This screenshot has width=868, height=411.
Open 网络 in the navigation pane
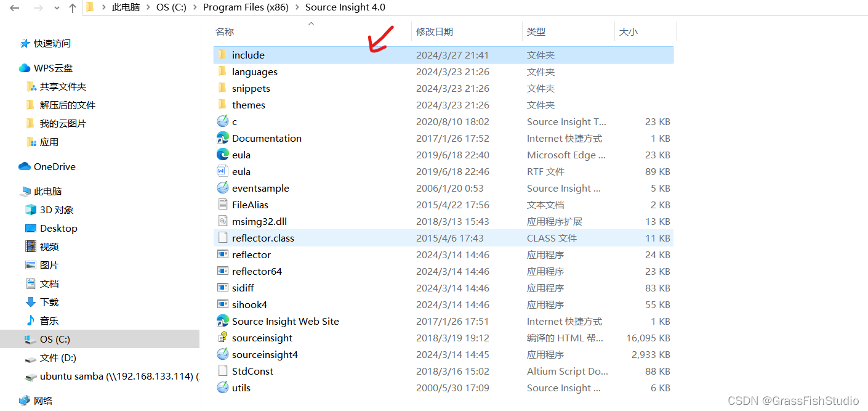43,401
